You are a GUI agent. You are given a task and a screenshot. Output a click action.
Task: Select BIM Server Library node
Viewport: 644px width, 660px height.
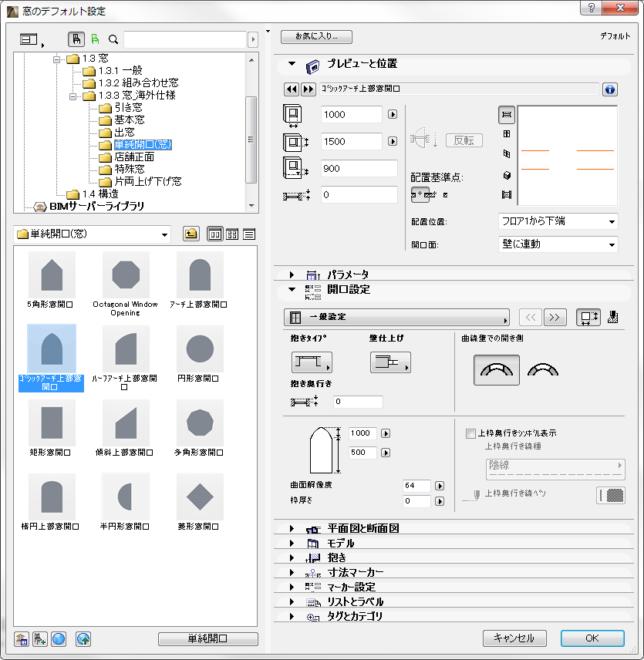coord(97,207)
